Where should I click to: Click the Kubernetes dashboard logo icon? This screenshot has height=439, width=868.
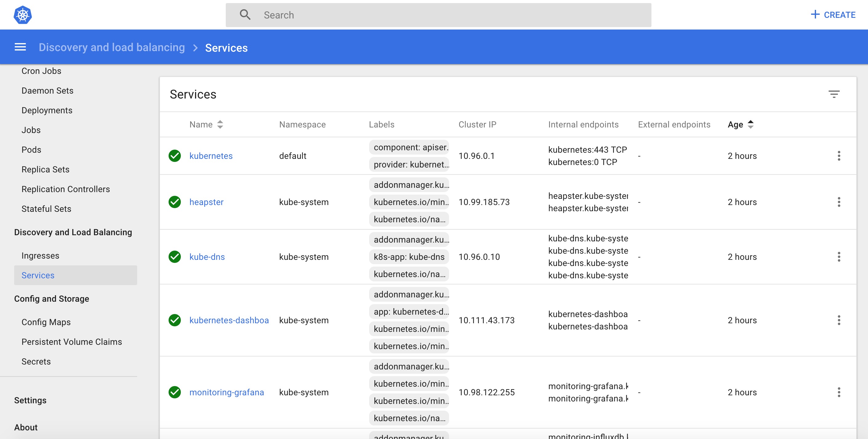tap(23, 14)
